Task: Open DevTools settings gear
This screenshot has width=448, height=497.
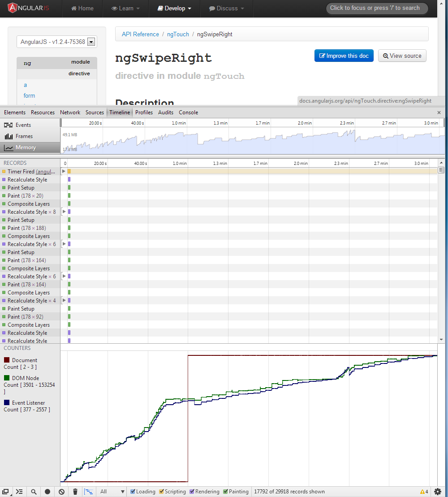Action: click(438, 492)
